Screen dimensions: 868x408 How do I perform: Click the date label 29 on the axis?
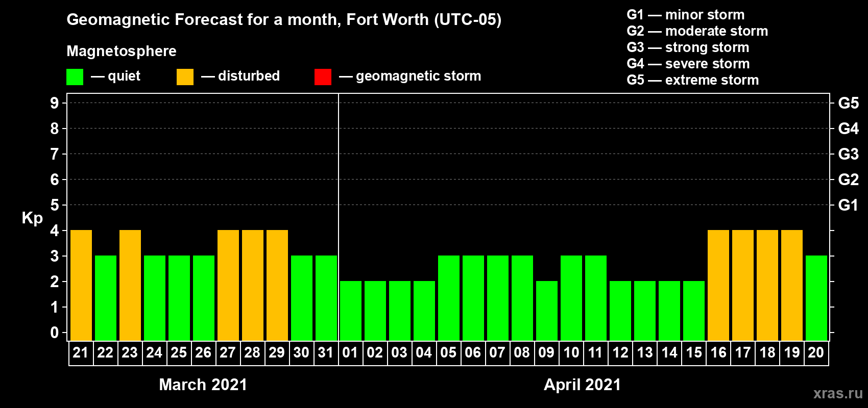277,353
